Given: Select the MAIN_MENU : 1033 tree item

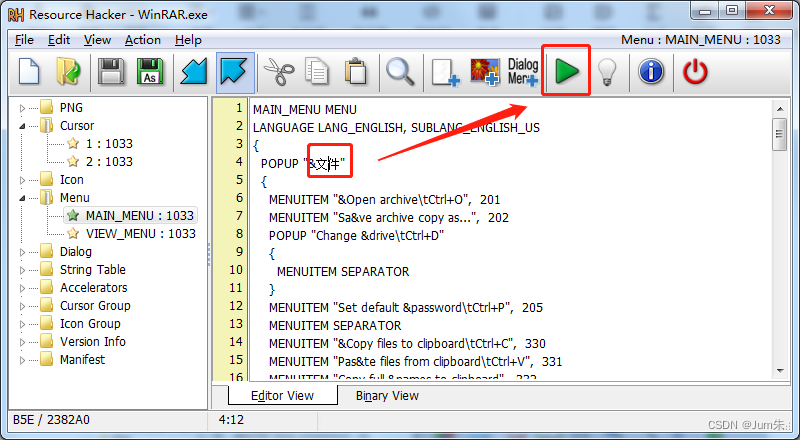Looking at the screenshot, I should pyautogui.click(x=139, y=215).
